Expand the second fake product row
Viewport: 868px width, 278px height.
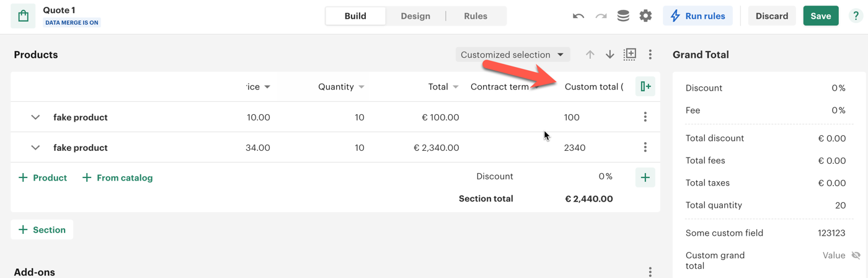35,148
